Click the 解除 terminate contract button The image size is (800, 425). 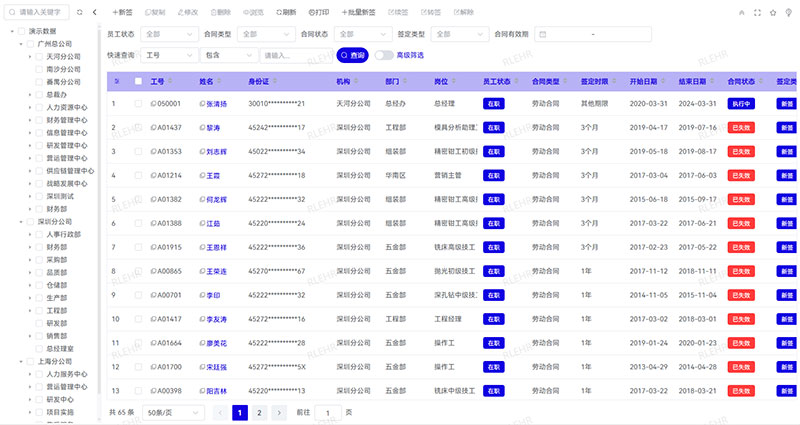pyautogui.click(x=463, y=12)
